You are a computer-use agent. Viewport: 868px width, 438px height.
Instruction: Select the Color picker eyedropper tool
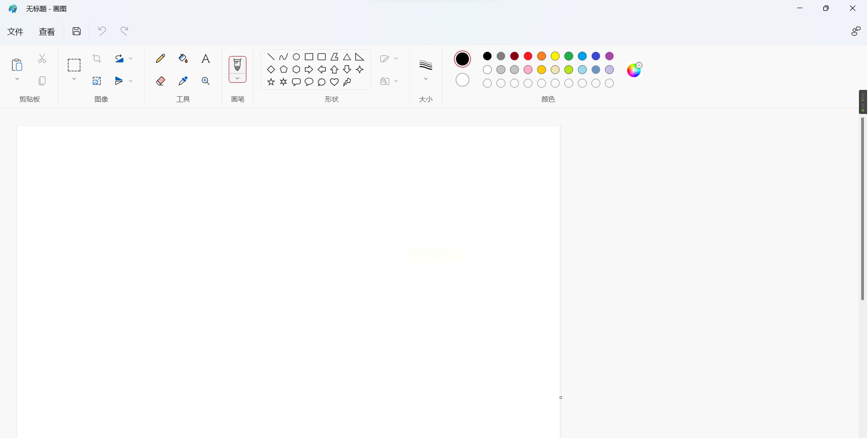(183, 81)
